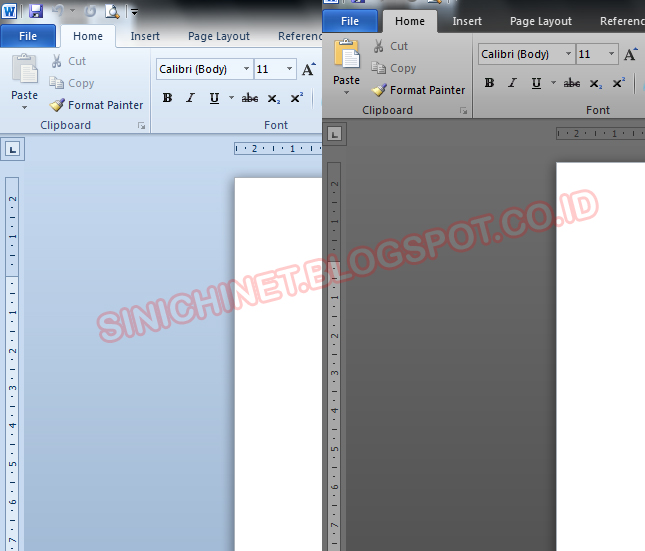The width and height of the screenshot is (645, 551).
Task: Click the tab selector button in left window ruler corner
Action: click(x=13, y=149)
